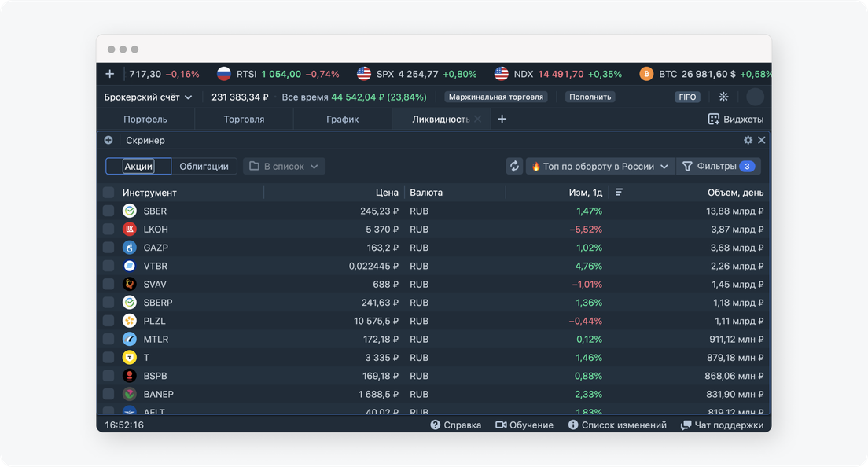The height and width of the screenshot is (467, 868).
Task: Open Чат поддержки support chat
Action: 723,425
